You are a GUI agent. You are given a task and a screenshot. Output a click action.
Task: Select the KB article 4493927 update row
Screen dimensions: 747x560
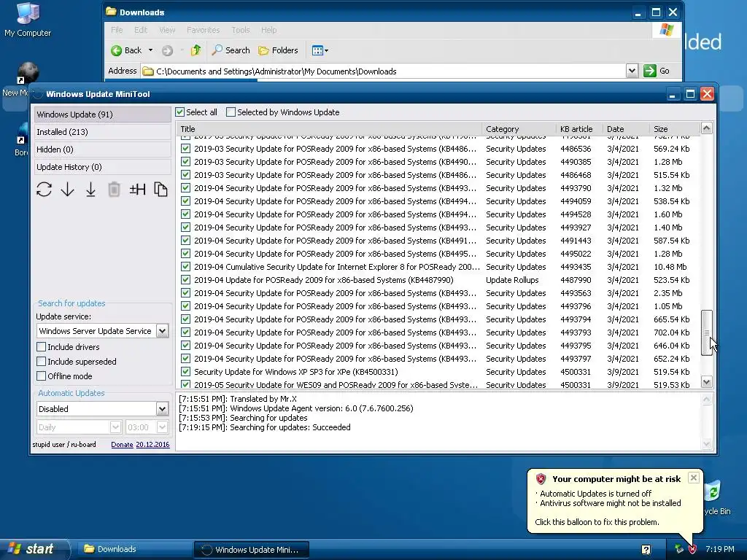coord(438,227)
